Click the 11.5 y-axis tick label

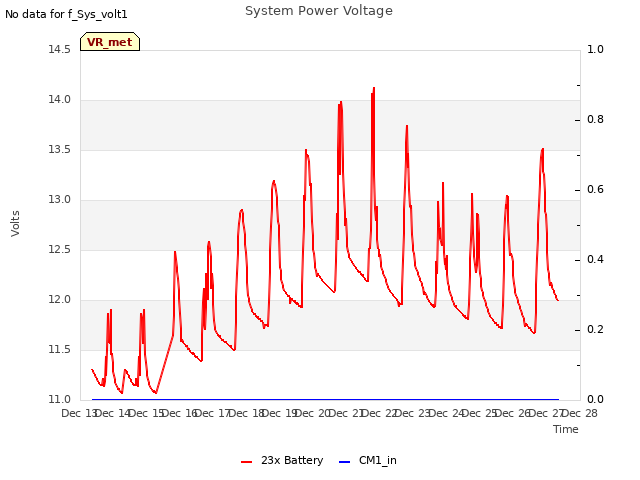[x=60, y=349]
